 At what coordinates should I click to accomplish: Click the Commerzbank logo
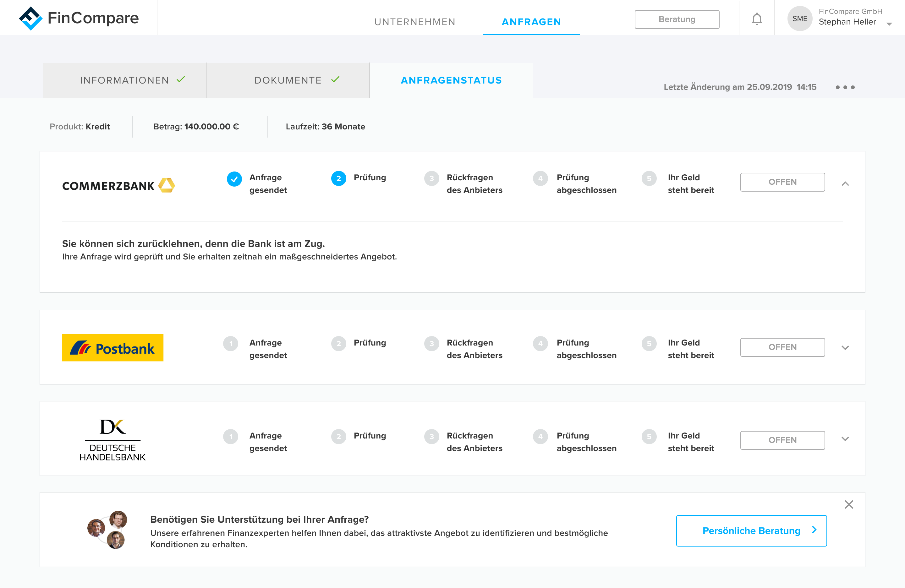(118, 186)
